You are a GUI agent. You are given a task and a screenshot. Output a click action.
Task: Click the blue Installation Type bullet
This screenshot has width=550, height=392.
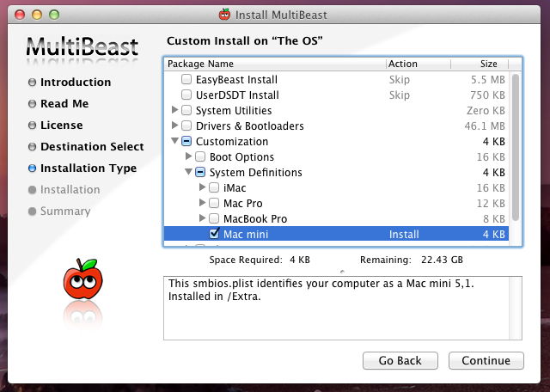[32, 168]
